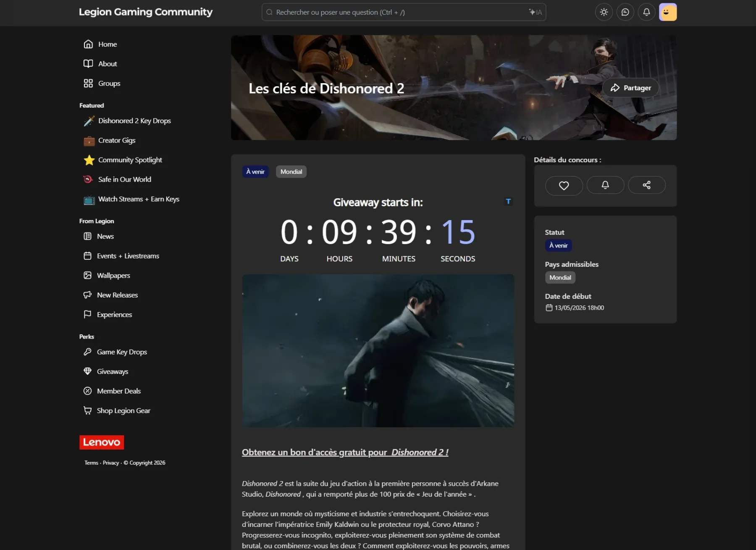Click the Game Key Drops key icon

click(87, 352)
